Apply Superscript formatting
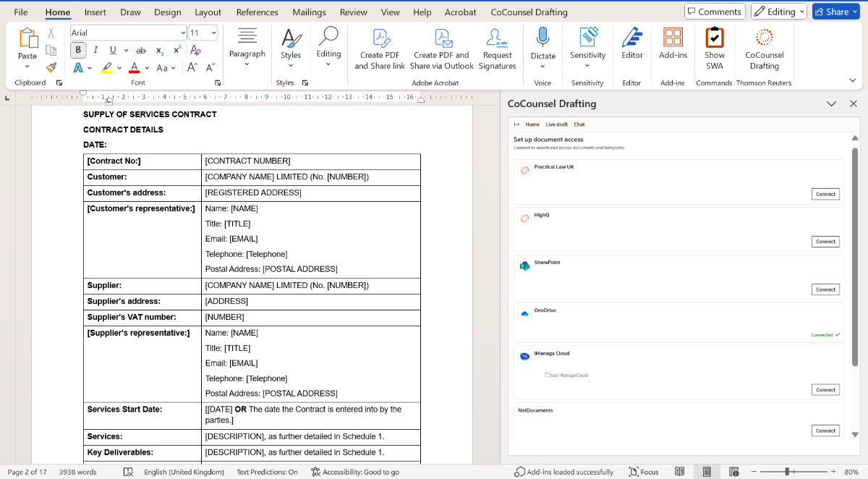This screenshot has width=868, height=479. (x=177, y=50)
